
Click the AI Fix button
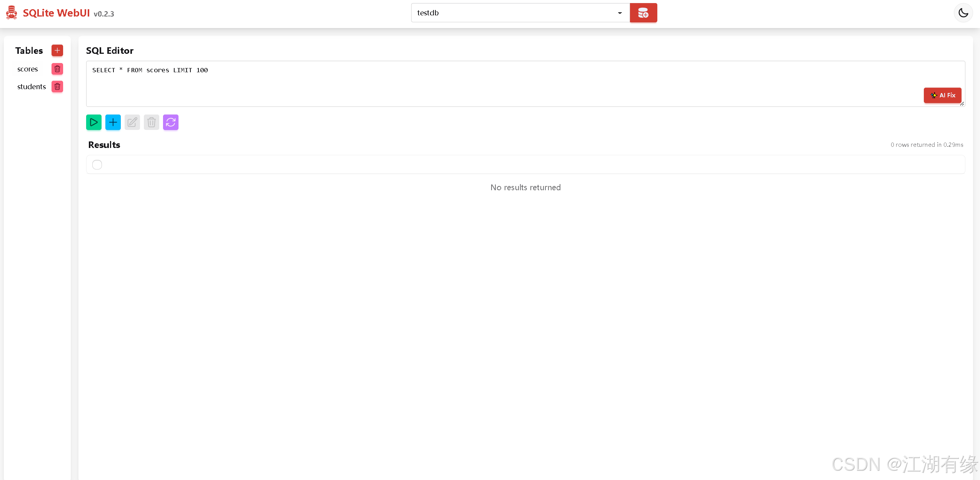[x=942, y=95]
